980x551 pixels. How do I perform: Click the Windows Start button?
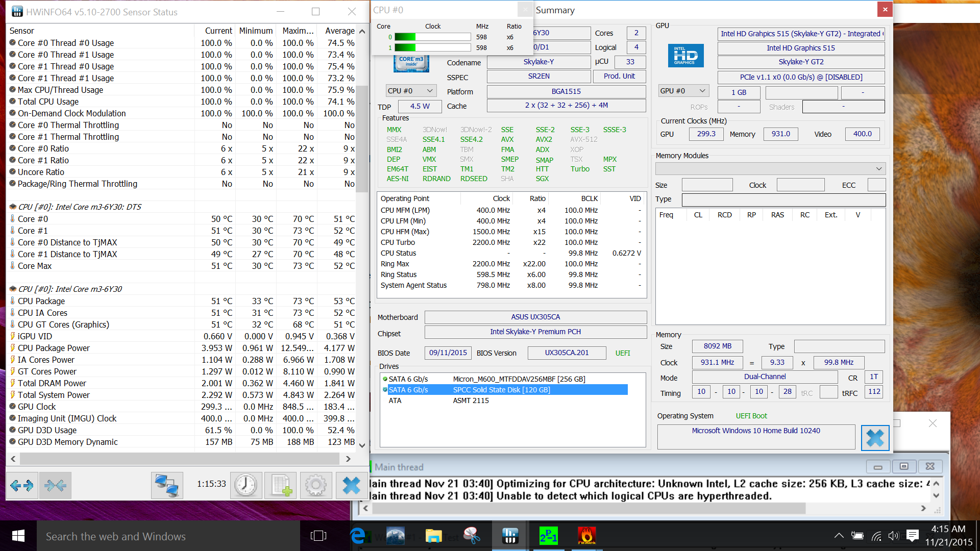18,536
